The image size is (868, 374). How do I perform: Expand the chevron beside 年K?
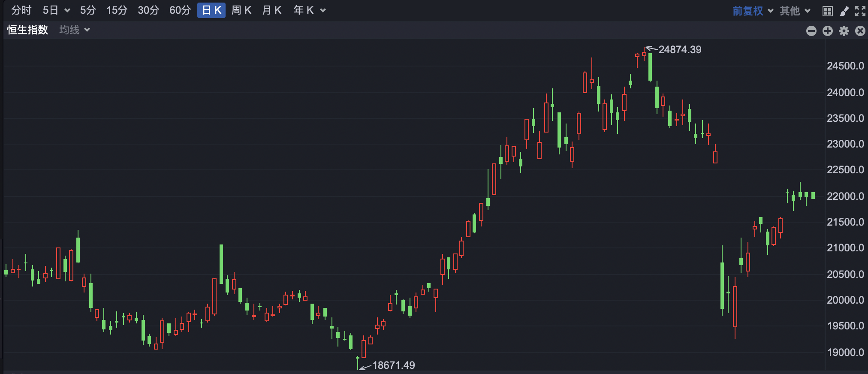pos(323,11)
